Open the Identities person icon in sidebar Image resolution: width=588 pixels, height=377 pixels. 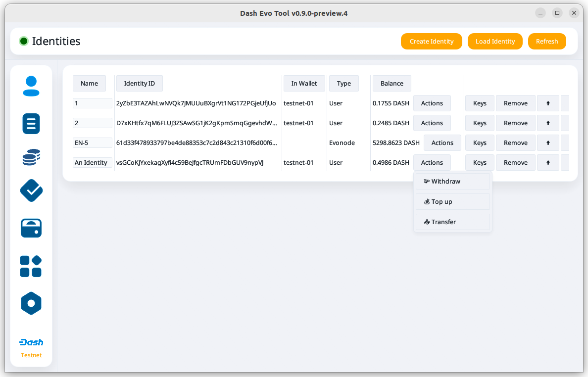[x=31, y=86]
